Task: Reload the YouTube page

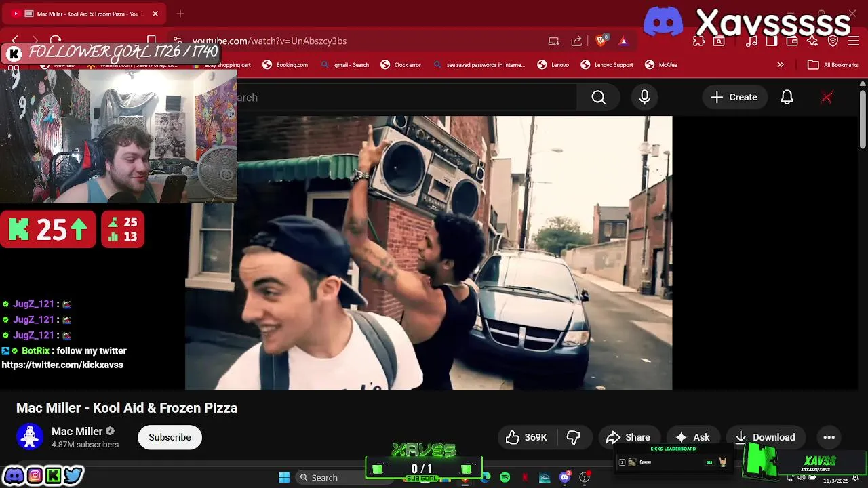Action: (56, 41)
